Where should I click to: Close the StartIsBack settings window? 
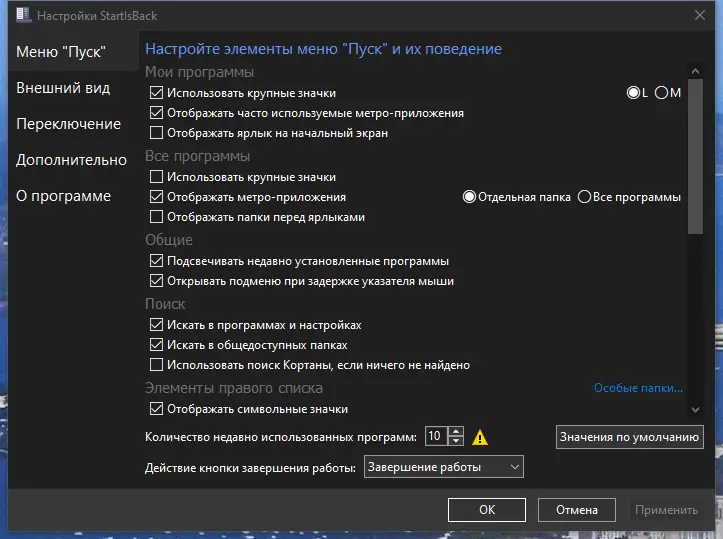point(699,15)
